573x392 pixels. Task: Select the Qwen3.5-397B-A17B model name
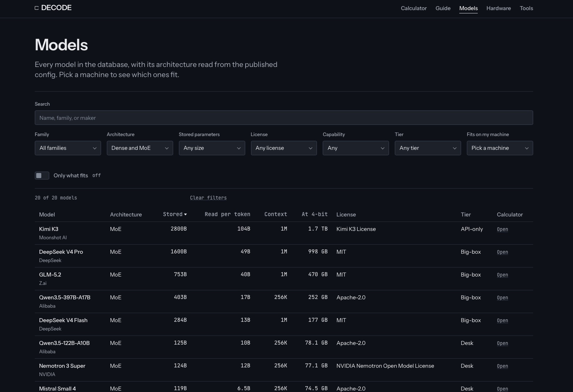pyautogui.click(x=65, y=297)
